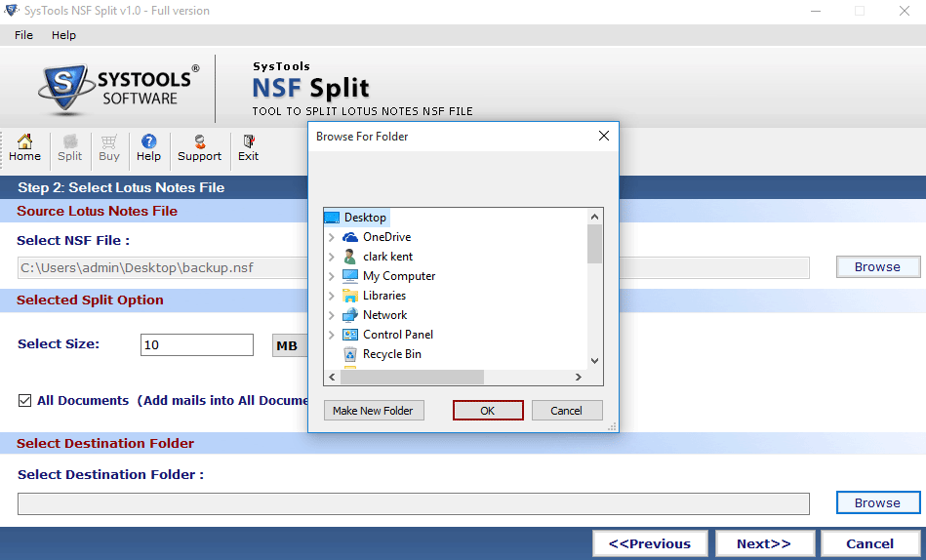Open Help from the toolbar
The image size is (926, 560).
(148, 148)
